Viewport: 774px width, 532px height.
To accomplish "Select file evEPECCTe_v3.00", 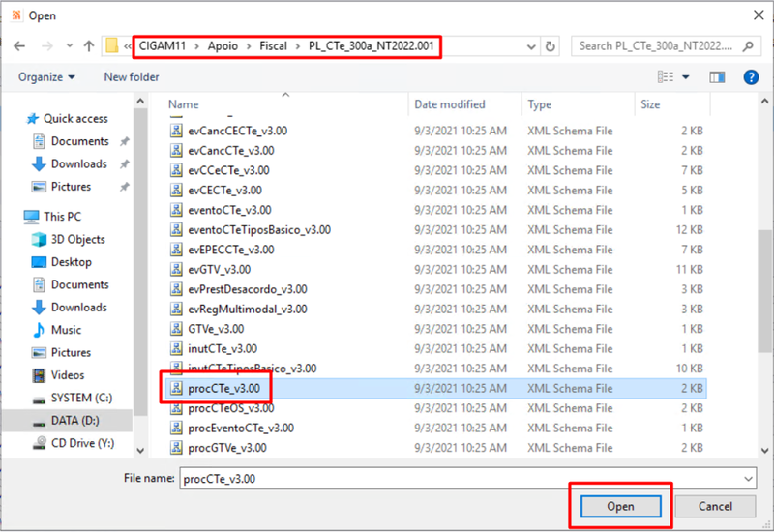I will [x=436, y=250].
